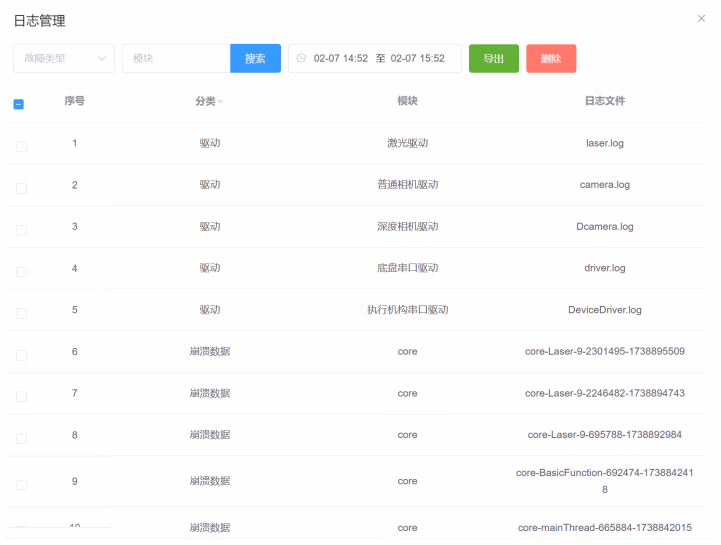Screen dimensions: 721x545
Task: Check the box for row 6 core-Laser-9-2301495
Action: (x=21, y=355)
